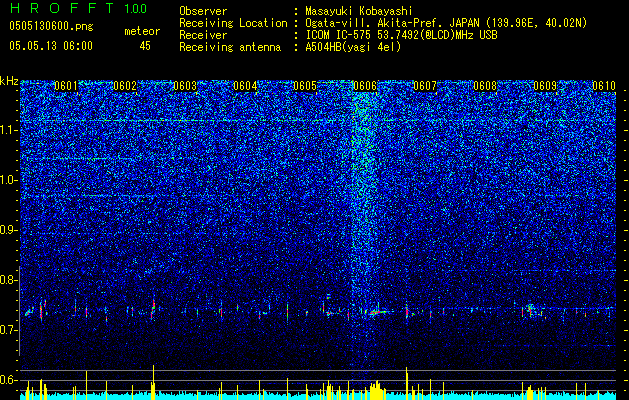Screen dimensions: 629x400
Task: Click the 'meteor' label
Action: [x=142, y=31]
